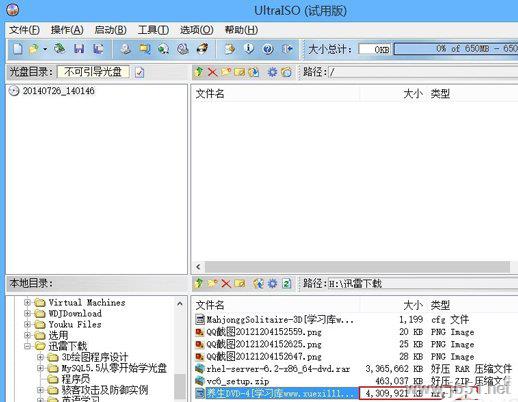The height and width of the screenshot is (402, 518).
Task: Click the Info properties toolbar icon
Action: pos(248,49)
